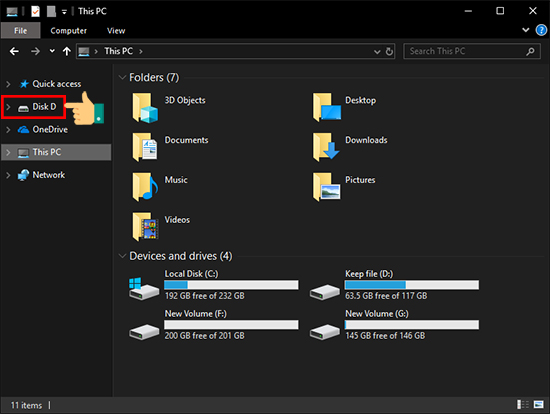
Task: Click the PC icon in address bar
Action: [x=84, y=52]
